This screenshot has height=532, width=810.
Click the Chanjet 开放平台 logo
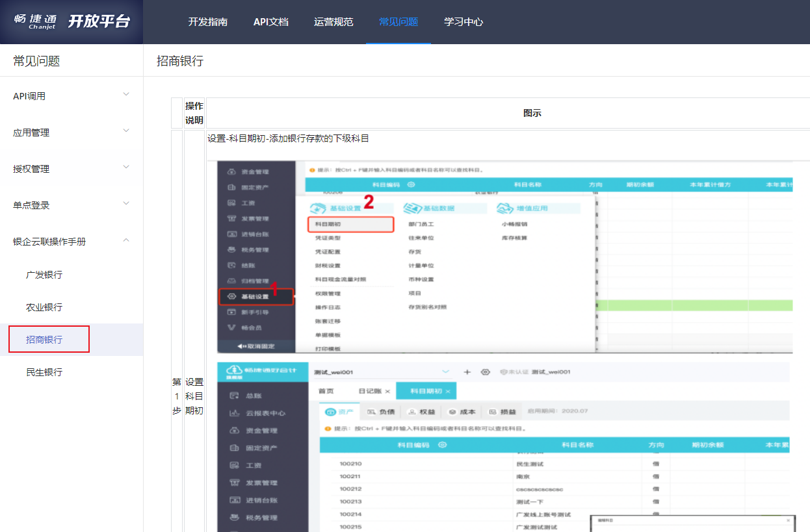tap(72, 21)
